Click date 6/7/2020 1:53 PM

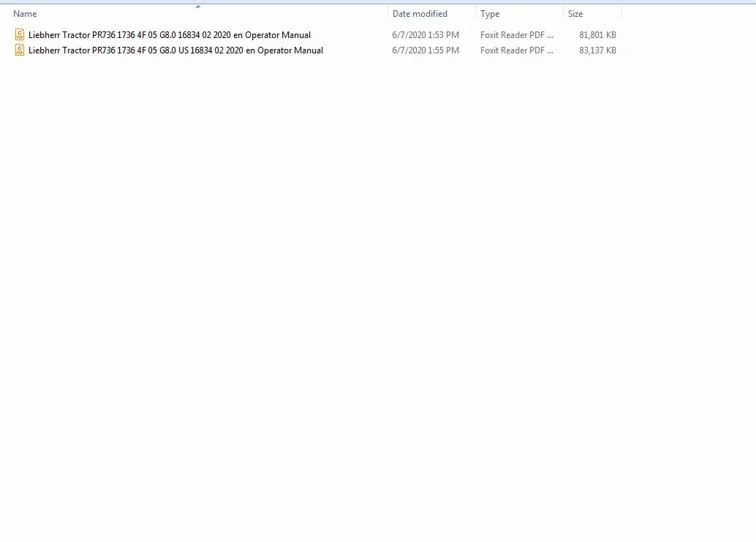click(426, 34)
